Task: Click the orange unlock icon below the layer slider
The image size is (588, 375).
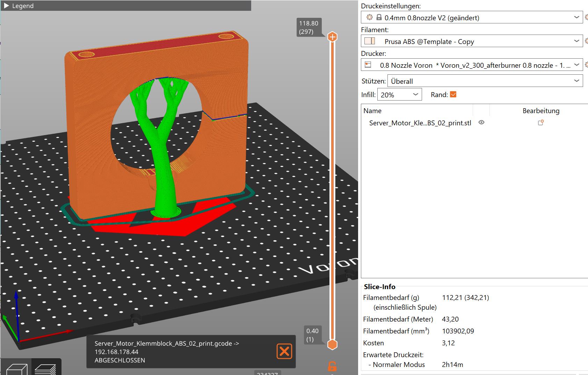Action: pyautogui.click(x=332, y=366)
